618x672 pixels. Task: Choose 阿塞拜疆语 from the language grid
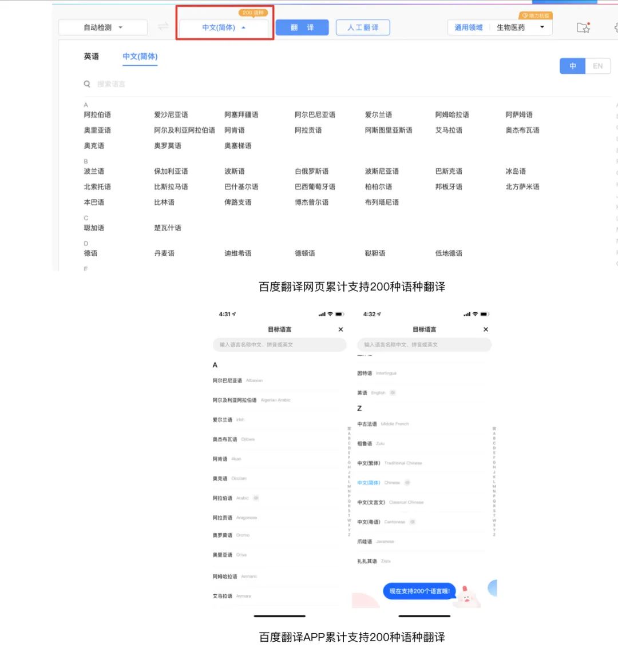click(x=241, y=114)
